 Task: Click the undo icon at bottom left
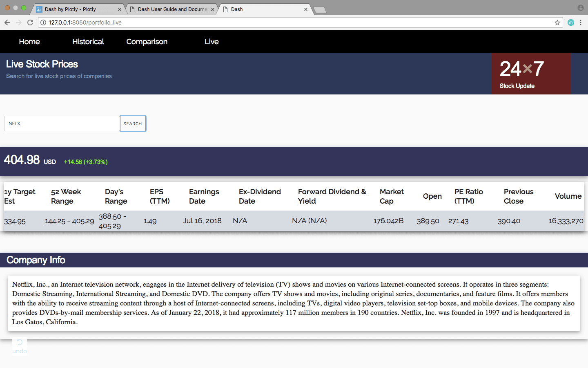pos(20,342)
